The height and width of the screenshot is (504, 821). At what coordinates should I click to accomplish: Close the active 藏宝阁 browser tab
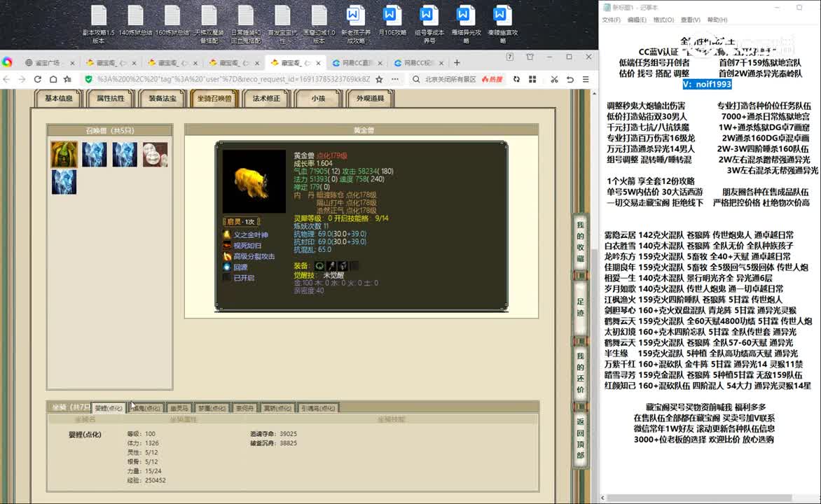318,63
